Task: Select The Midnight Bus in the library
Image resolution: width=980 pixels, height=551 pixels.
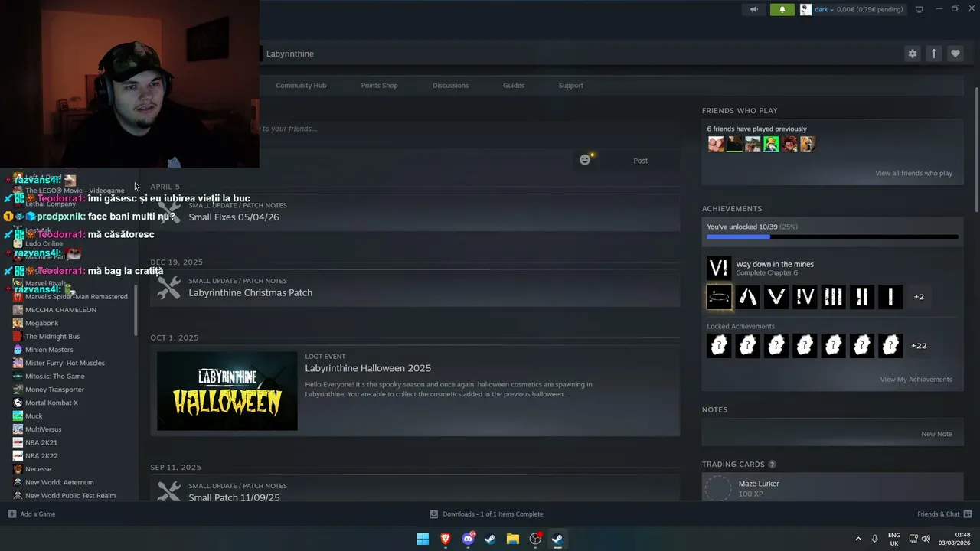Action: tap(52, 337)
